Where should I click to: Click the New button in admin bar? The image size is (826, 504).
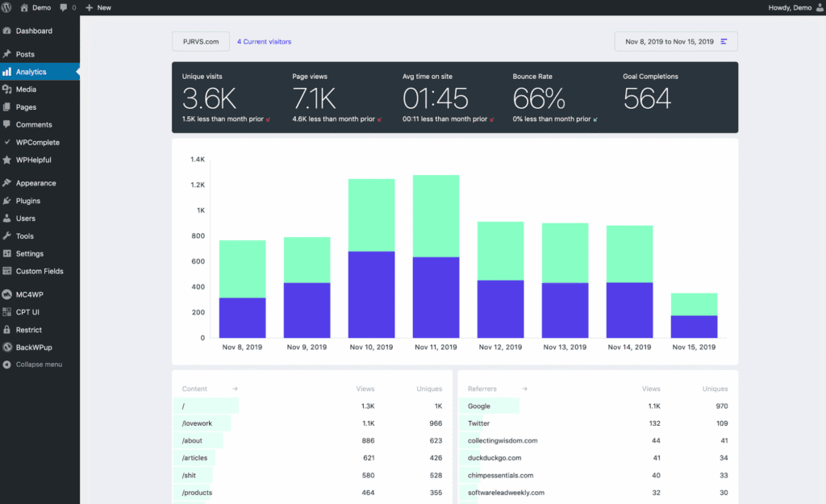pyautogui.click(x=98, y=7)
